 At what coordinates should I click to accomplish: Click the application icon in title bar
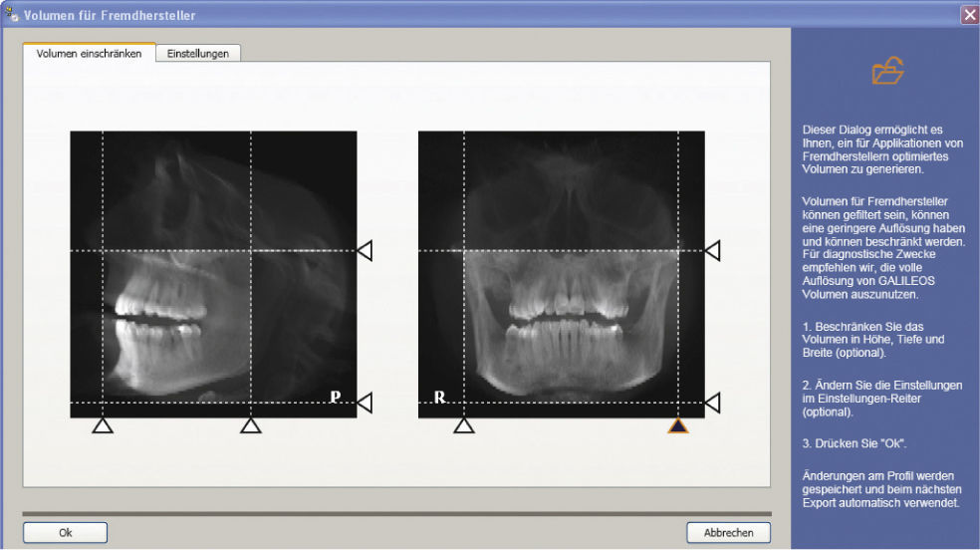pos(12,15)
